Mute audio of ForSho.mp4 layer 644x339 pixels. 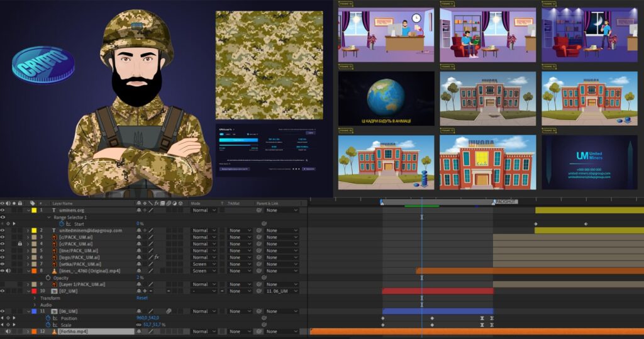(x=8, y=331)
